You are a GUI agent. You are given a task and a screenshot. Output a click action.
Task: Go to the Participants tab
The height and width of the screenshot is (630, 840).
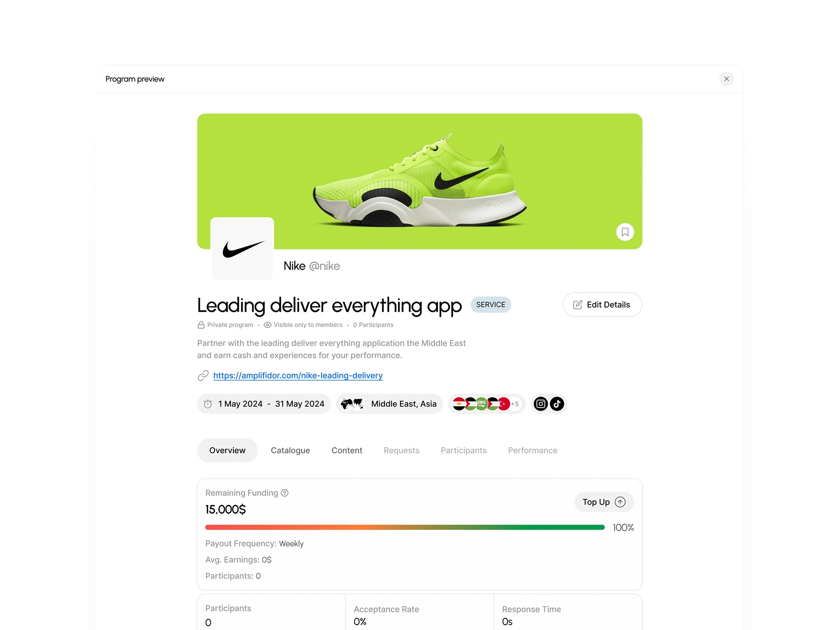tap(463, 450)
